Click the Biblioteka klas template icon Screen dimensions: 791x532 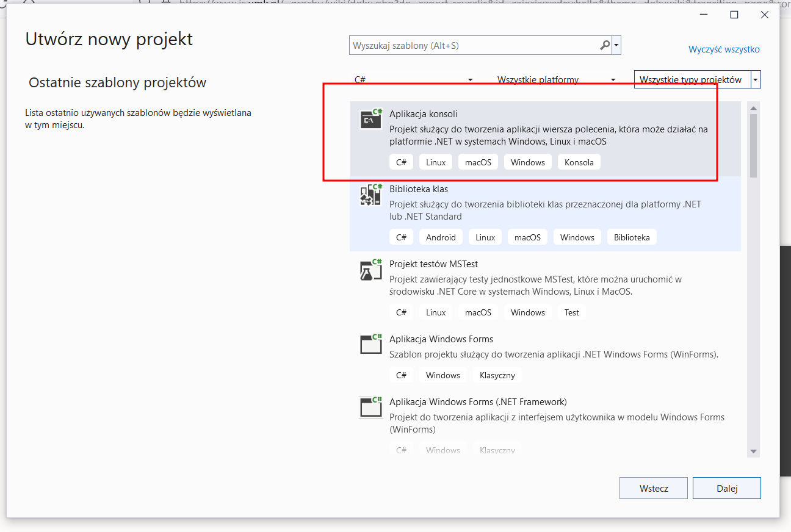[370, 195]
